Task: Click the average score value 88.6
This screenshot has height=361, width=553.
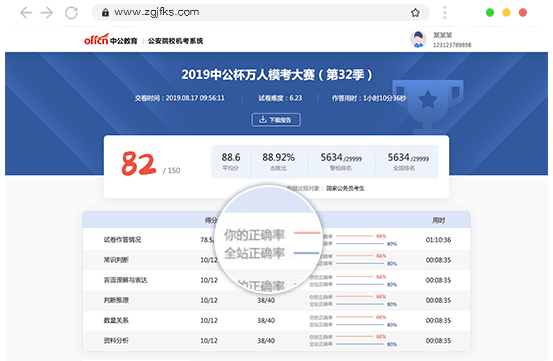Action: [231, 157]
